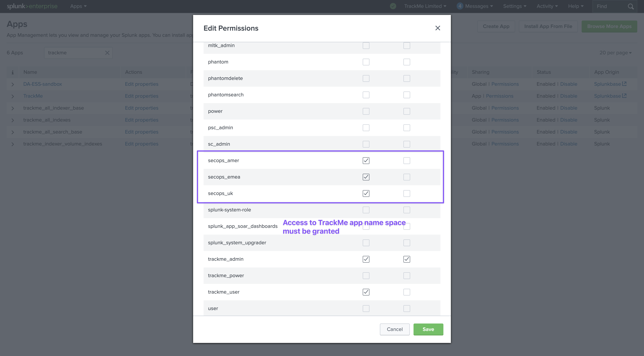Click the Messages count badge icon
Image resolution: width=644 pixels, height=356 pixels.
click(459, 6)
